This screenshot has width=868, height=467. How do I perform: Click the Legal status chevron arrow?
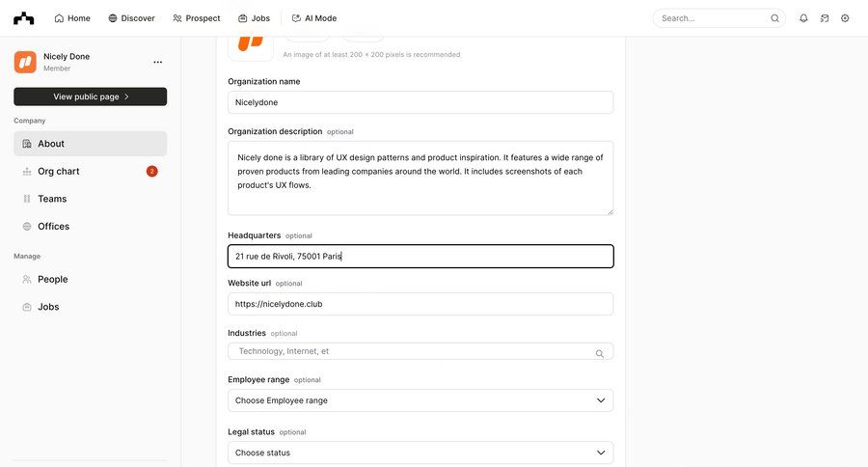[x=601, y=453]
